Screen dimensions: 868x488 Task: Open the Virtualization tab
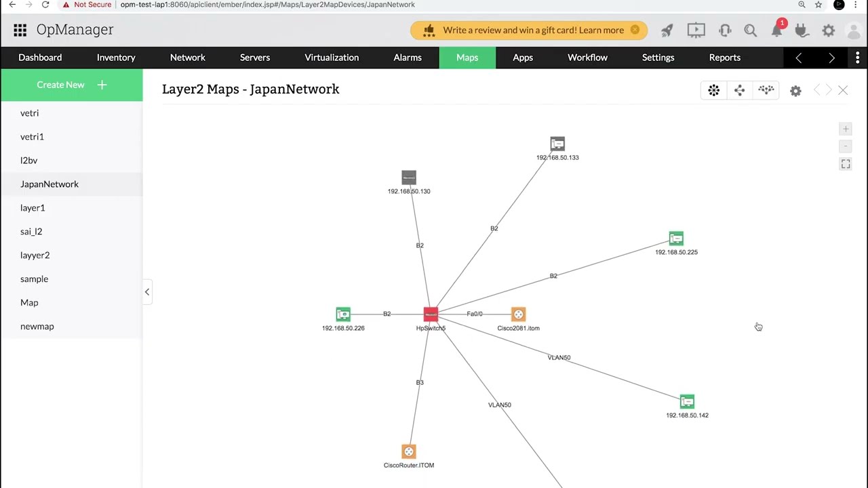tap(332, 58)
